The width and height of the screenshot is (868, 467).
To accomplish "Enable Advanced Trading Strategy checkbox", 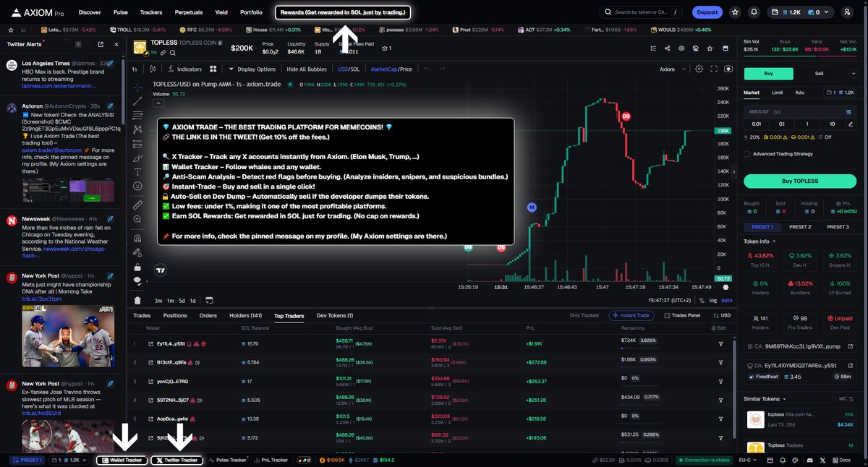I will (x=748, y=154).
